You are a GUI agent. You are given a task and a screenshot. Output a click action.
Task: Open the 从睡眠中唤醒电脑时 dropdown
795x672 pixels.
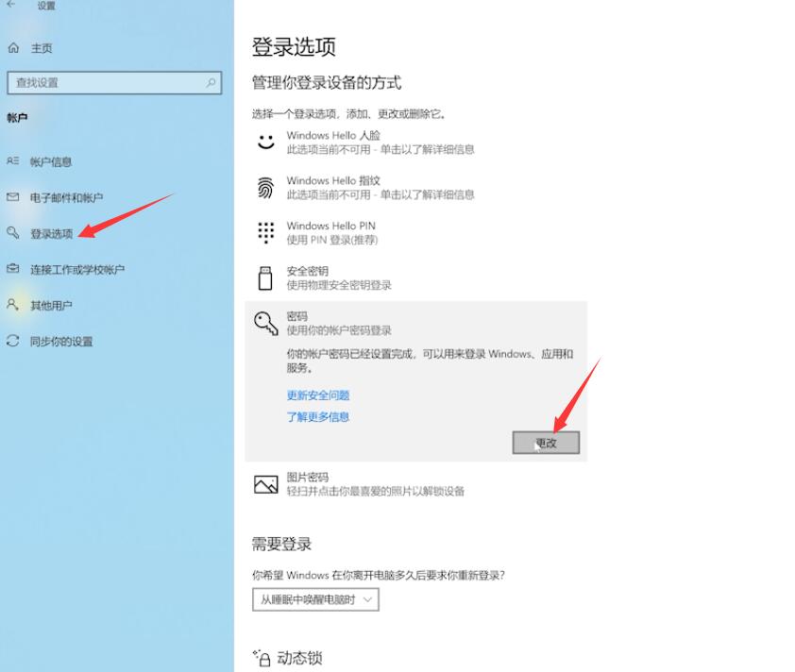315,599
